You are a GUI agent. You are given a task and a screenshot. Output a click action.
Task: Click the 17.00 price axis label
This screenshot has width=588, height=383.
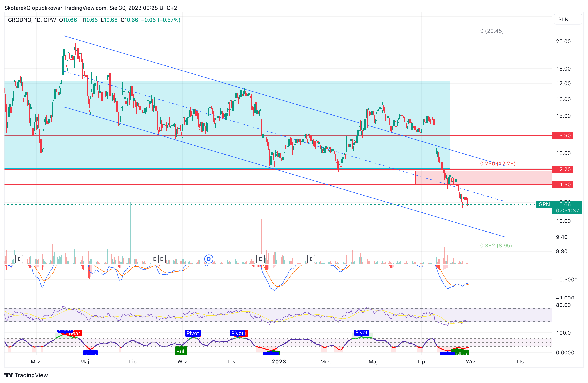[563, 83]
